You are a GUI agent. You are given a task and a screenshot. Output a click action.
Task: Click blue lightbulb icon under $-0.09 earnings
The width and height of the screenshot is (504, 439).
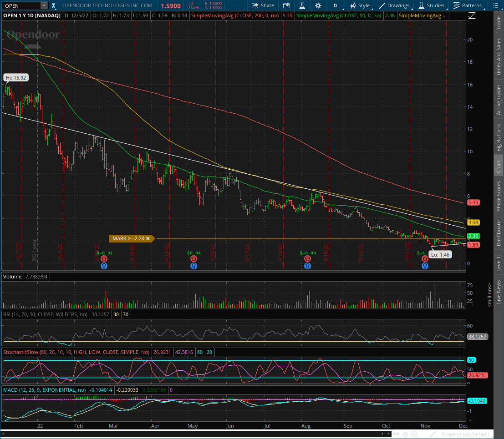click(x=308, y=266)
